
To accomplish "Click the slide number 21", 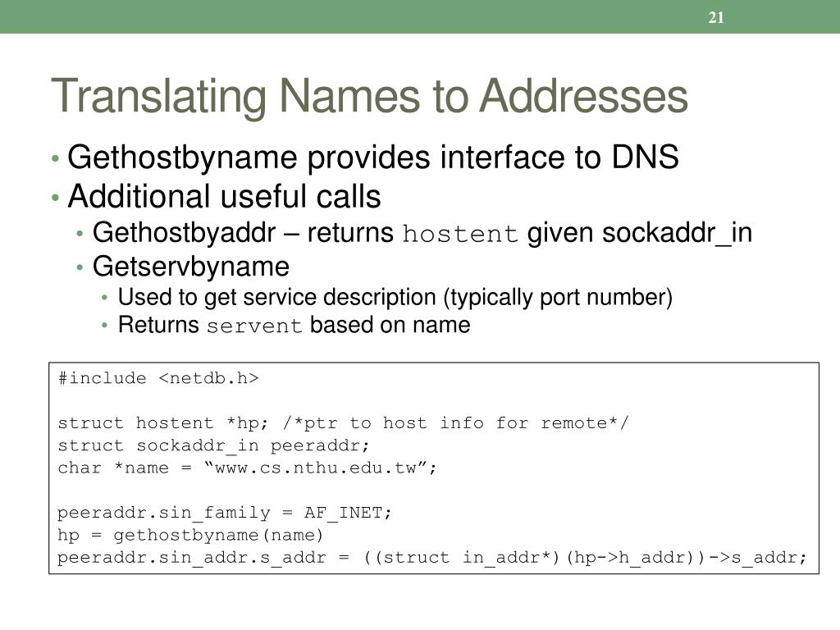I will pos(716,18).
